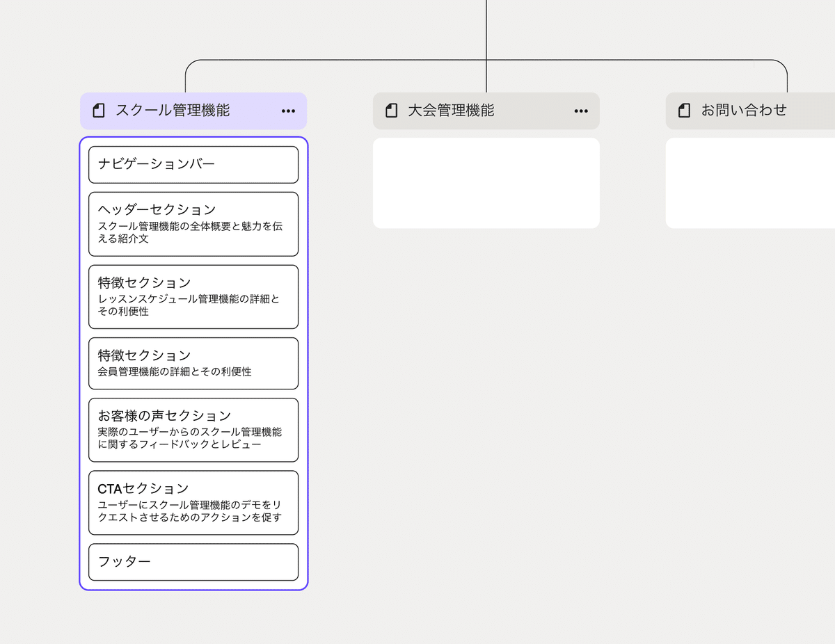This screenshot has width=835, height=644.
Task: Click description text 会員管理機能の詳細とその利便性
Action: (175, 372)
